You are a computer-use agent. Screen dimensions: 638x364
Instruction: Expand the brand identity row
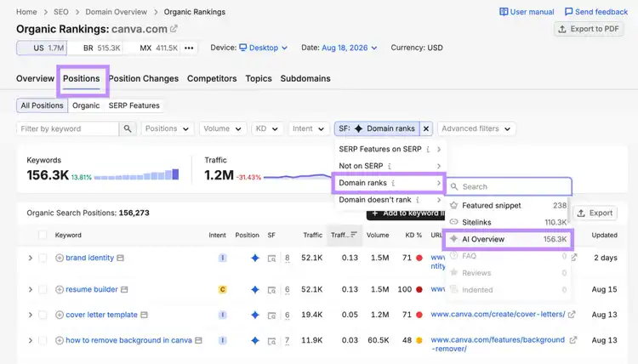pos(30,258)
